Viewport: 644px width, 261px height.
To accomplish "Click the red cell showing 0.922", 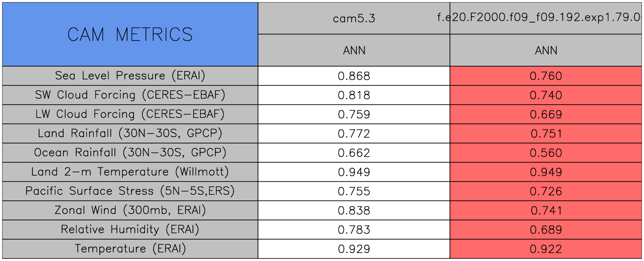I will 546,249.
